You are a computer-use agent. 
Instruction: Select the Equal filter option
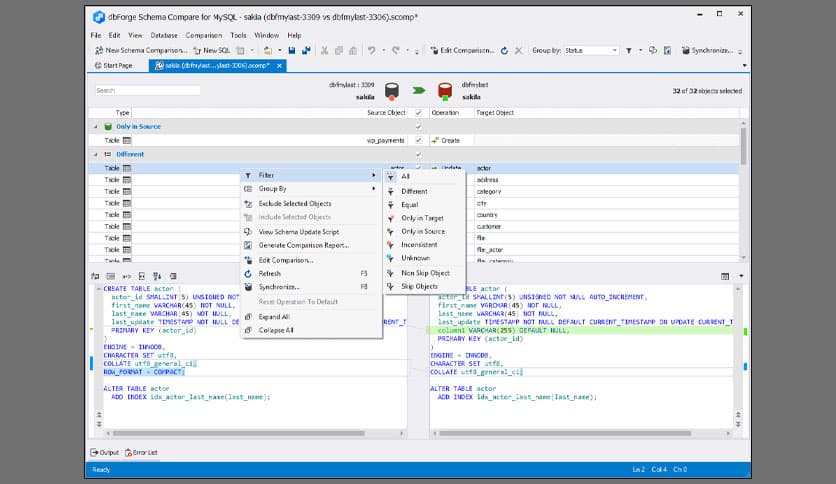coord(424,205)
